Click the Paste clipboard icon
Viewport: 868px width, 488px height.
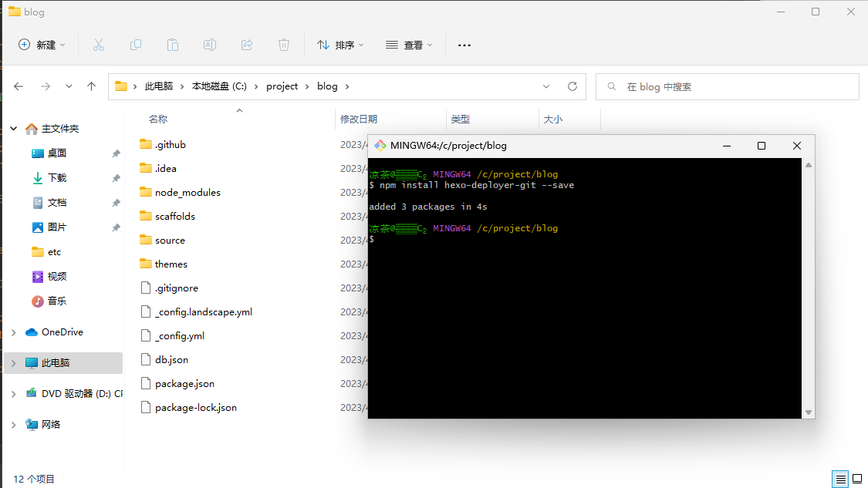173,45
